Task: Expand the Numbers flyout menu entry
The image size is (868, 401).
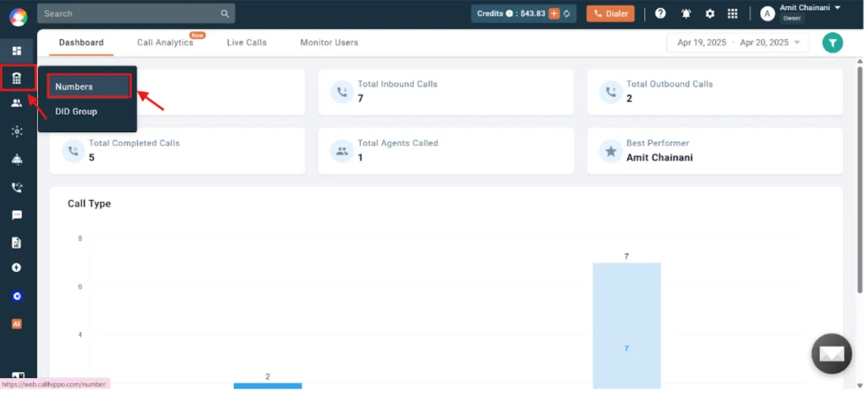Action: click(74, 86)
